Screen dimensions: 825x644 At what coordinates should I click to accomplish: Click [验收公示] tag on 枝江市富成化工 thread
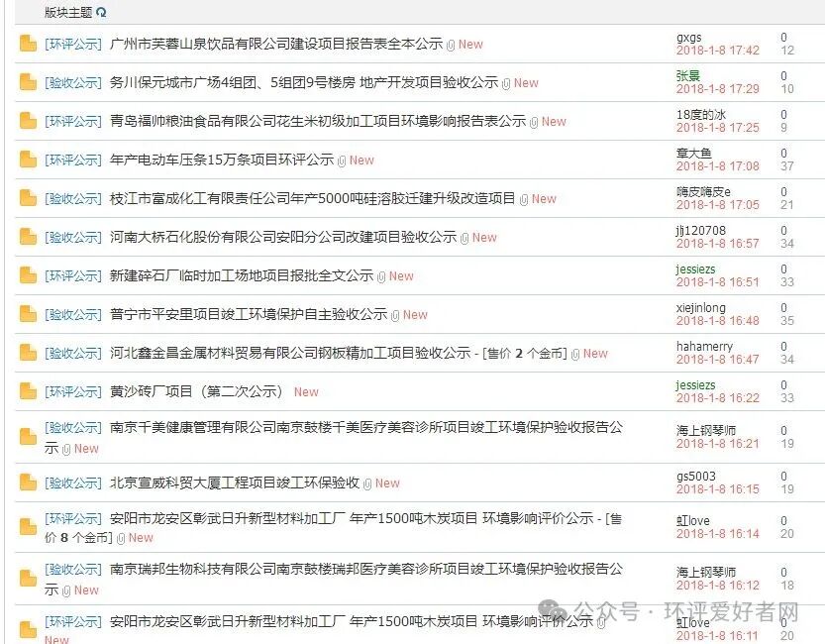pyautogui.click(x=73, y=198)
